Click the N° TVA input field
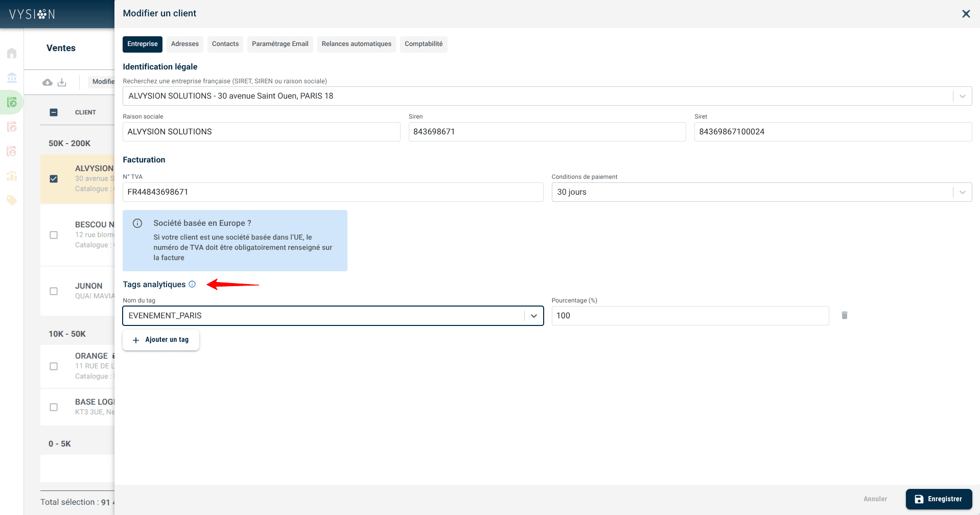 [x=333, y=192]
